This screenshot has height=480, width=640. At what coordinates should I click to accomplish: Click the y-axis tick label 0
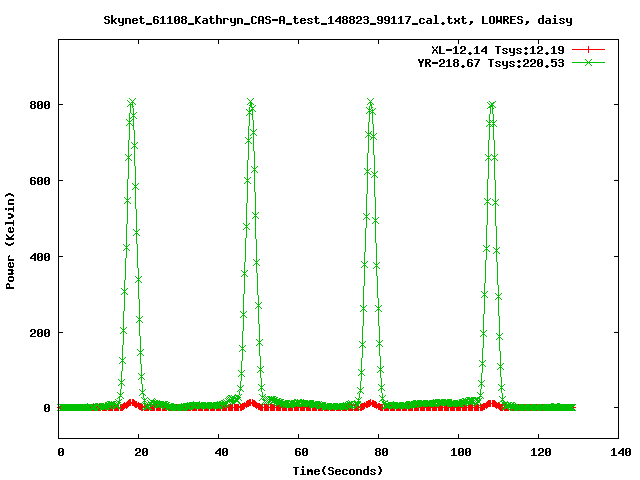click(47, 408)
